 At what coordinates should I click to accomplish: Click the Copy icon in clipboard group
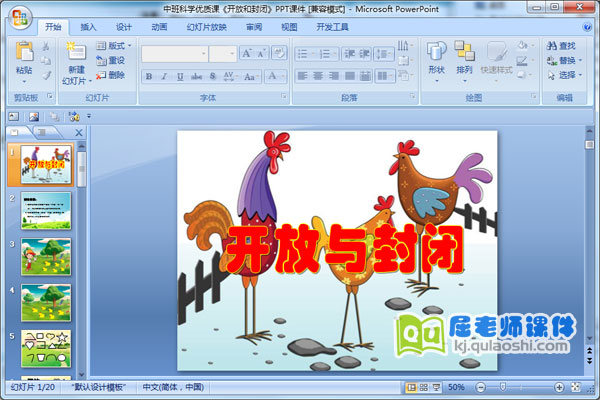pyautogui.click(x=46, y=60)
